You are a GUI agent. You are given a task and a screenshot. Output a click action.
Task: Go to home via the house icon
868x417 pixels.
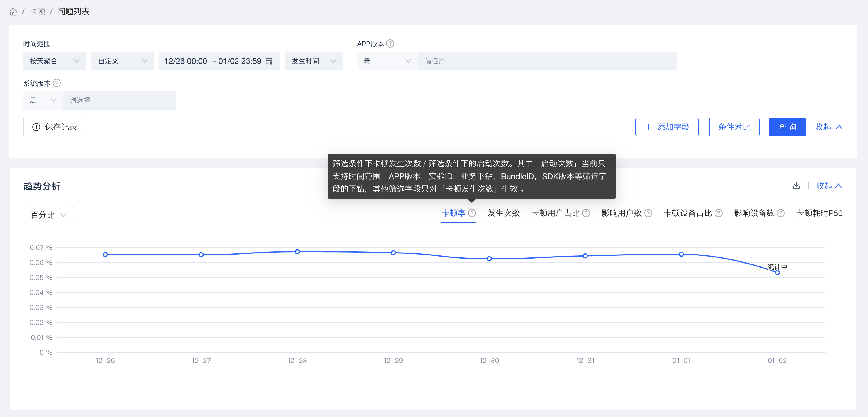[x=13, y=12]
